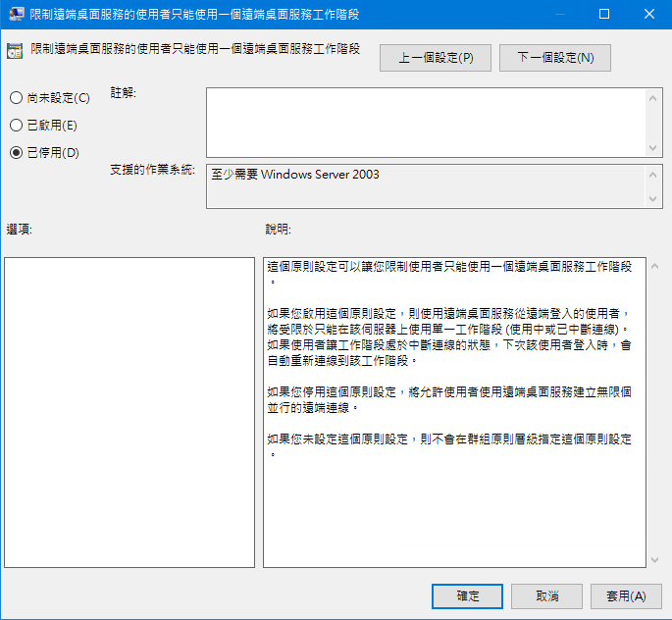Click the title bar system menu icon

(16, 14)
